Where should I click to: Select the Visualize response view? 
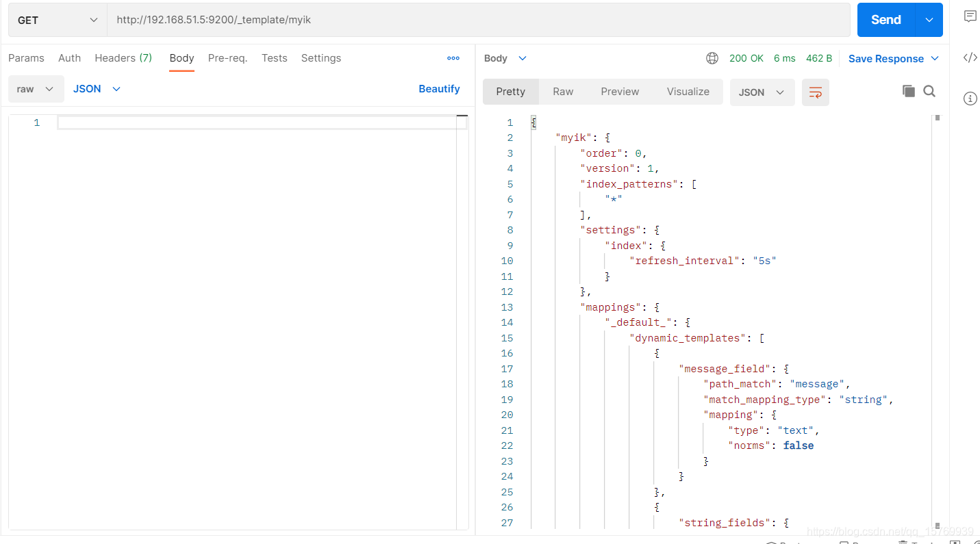[x=688, y=92]
